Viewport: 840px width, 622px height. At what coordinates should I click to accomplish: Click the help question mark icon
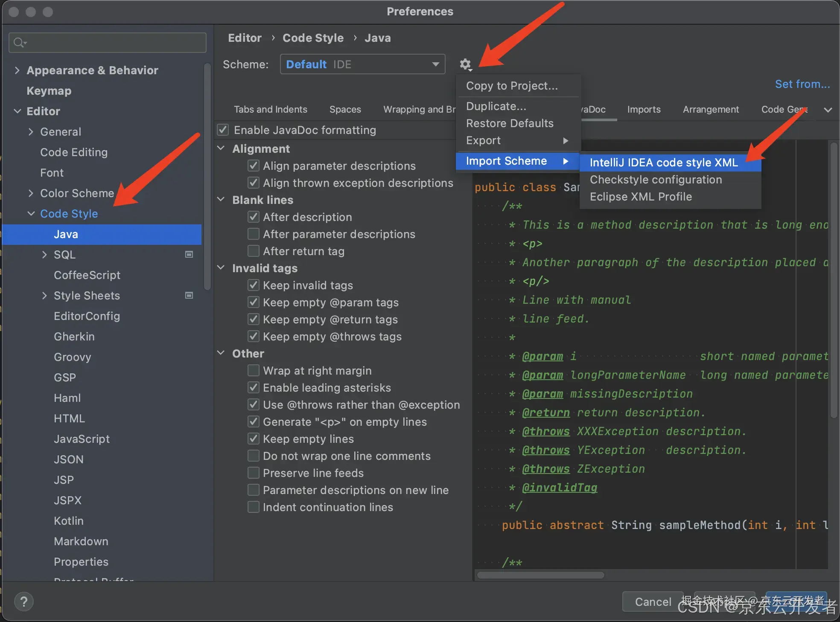tap(24, 602)
